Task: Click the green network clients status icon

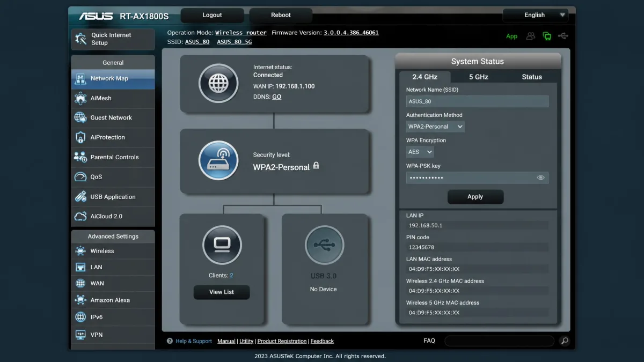Action: coord(547,36)
